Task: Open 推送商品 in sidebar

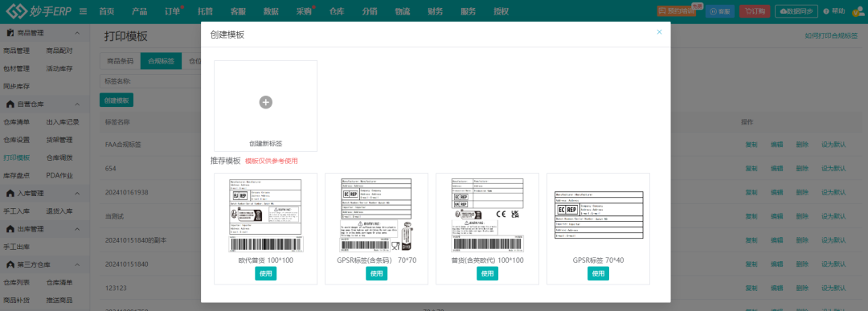Action: tap(59, 300)
